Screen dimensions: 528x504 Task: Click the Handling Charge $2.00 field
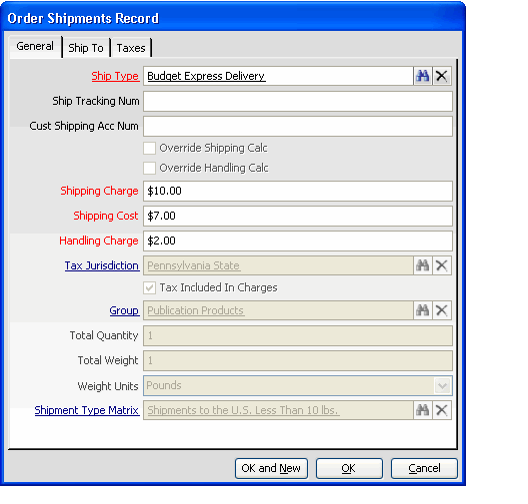298,241
